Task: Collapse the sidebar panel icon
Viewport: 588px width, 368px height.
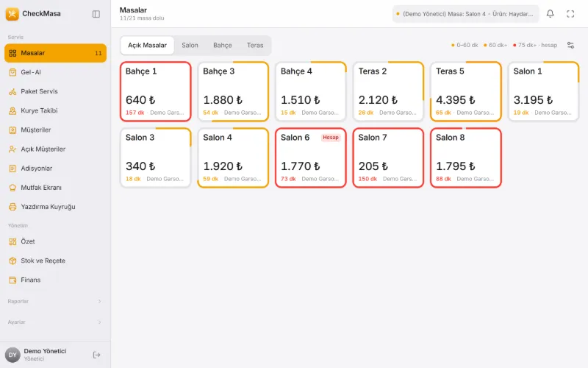Action: [x=96, y=14]
